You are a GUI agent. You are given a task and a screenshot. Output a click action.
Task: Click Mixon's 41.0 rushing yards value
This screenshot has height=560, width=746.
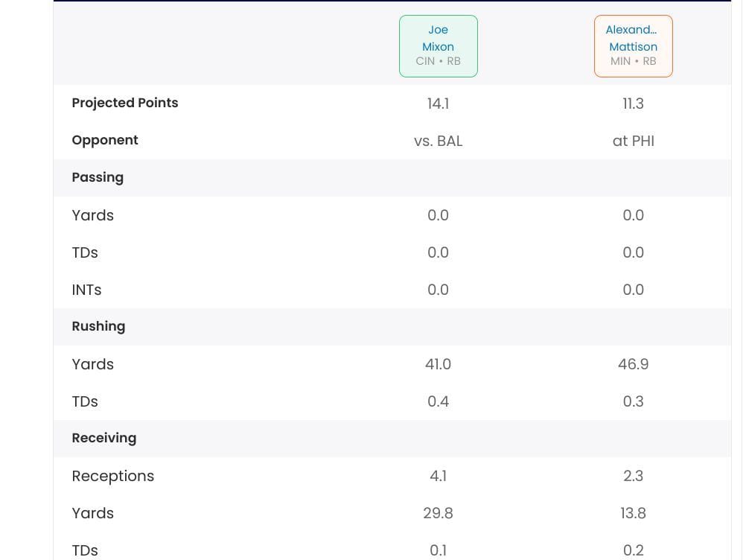tap(438, 364)
